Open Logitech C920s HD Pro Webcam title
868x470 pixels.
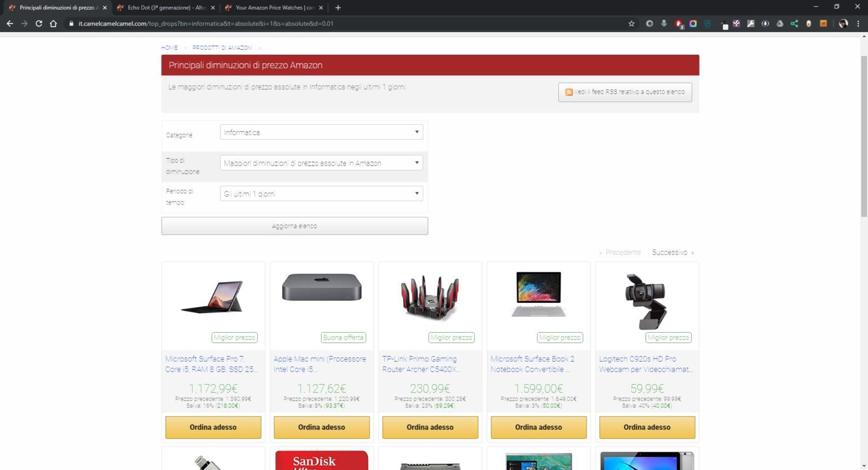(646, 364)
